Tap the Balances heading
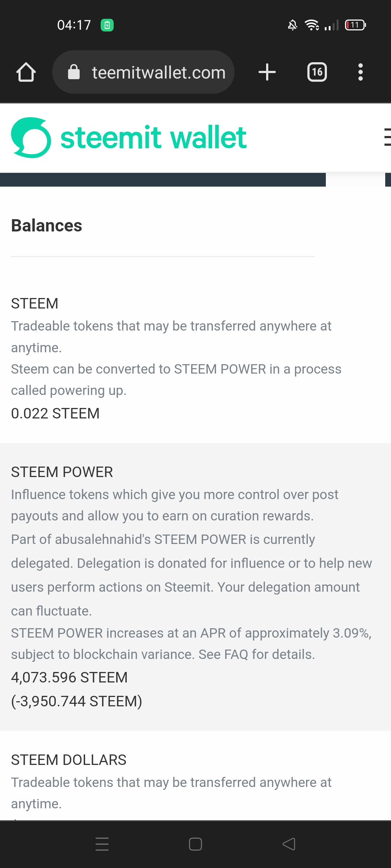Image resolution: width=391 pixels, height=868 pixels. tap(47, 226)
